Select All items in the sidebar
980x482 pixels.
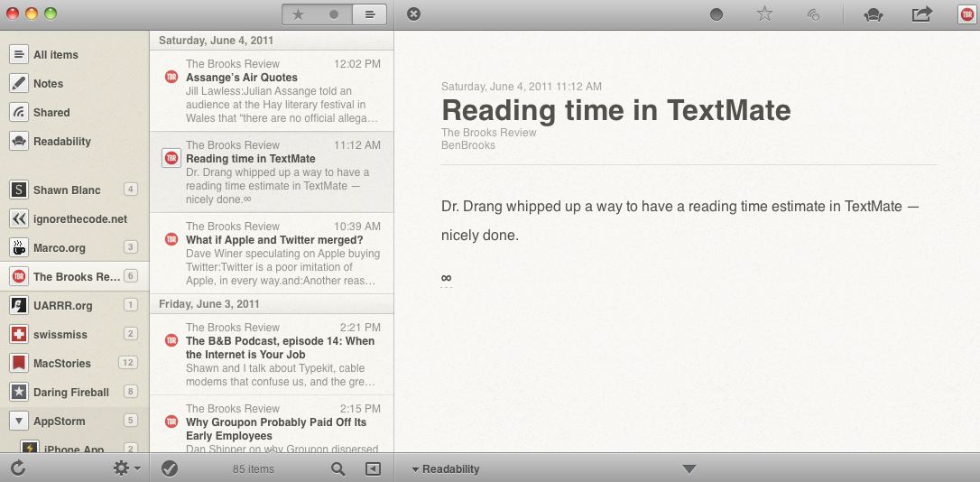(56, 55)
